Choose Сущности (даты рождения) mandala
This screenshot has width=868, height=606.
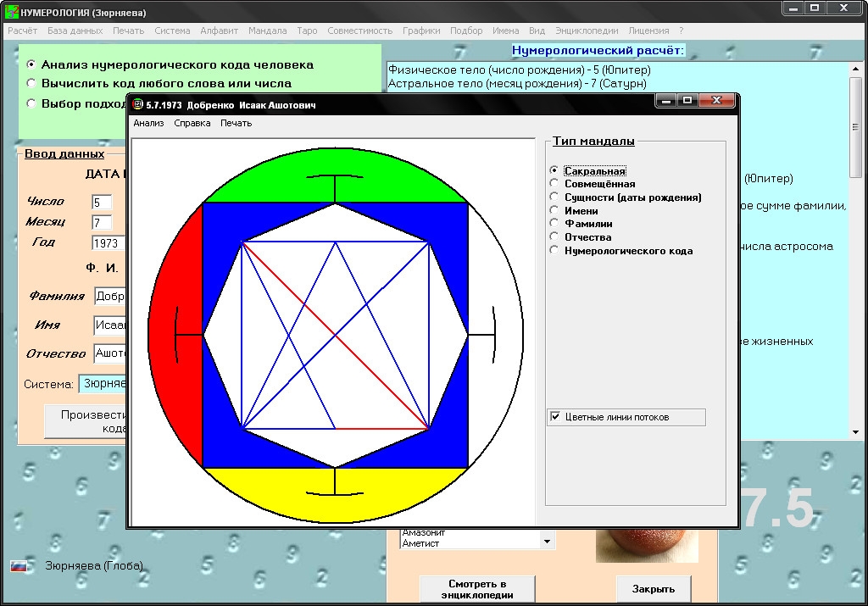(626, 197)
